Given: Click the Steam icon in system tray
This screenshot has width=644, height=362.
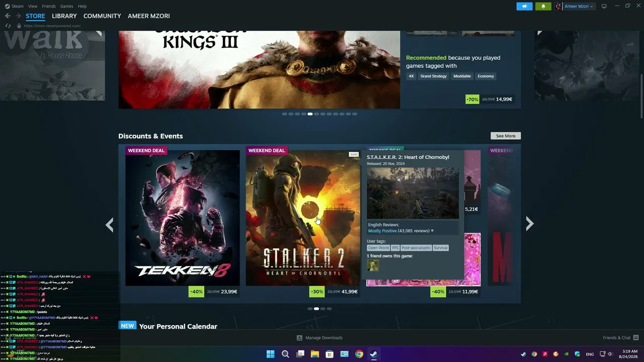Looking at the screenshot, I should pyautogui.click(x=523, y=354).
